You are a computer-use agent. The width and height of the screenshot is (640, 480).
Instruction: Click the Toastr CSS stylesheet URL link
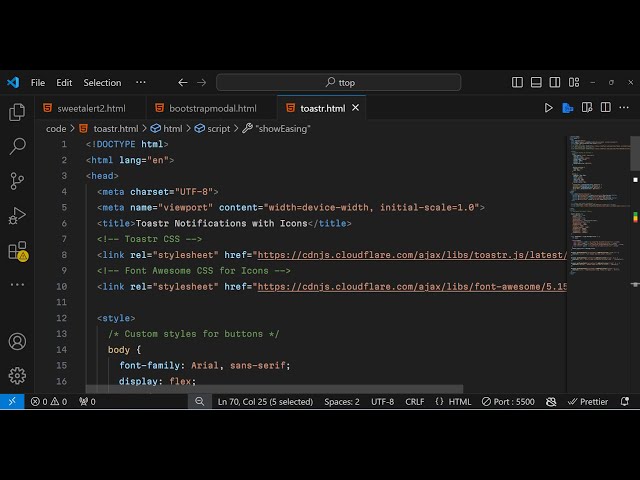click(x=410, y=255)
